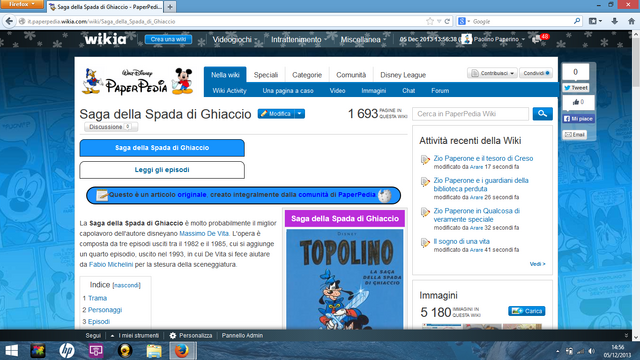Click the Google search magnifier icon
Viewport: 640px width, 360px height.
pyautogui.click(x=577, y=21)
